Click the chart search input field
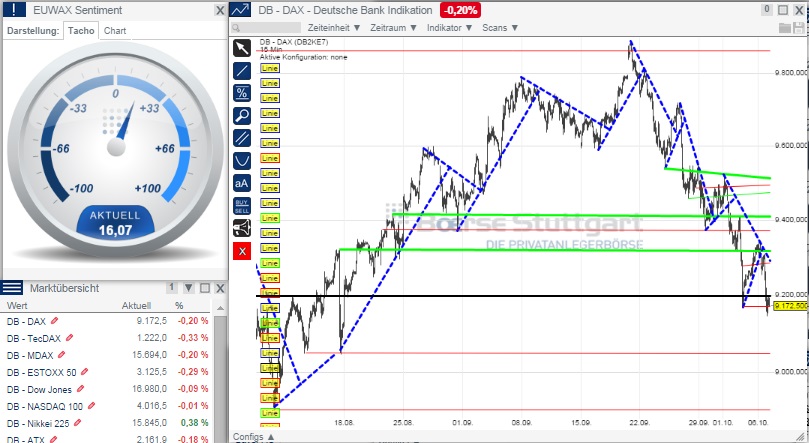809x443 pixels. coord(266,28)
